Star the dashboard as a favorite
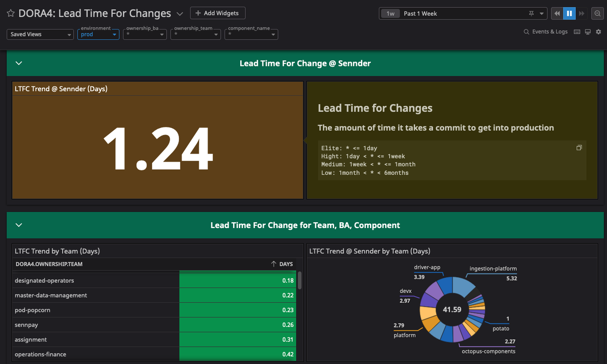The height and width of the screenshot is (364, 607). coord(11,14)
